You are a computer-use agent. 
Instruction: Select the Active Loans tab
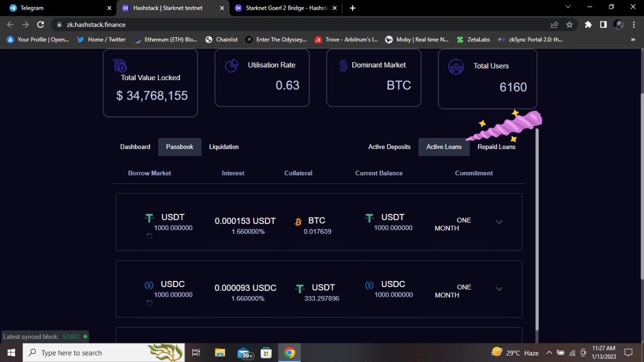click(x=444, y=147)
